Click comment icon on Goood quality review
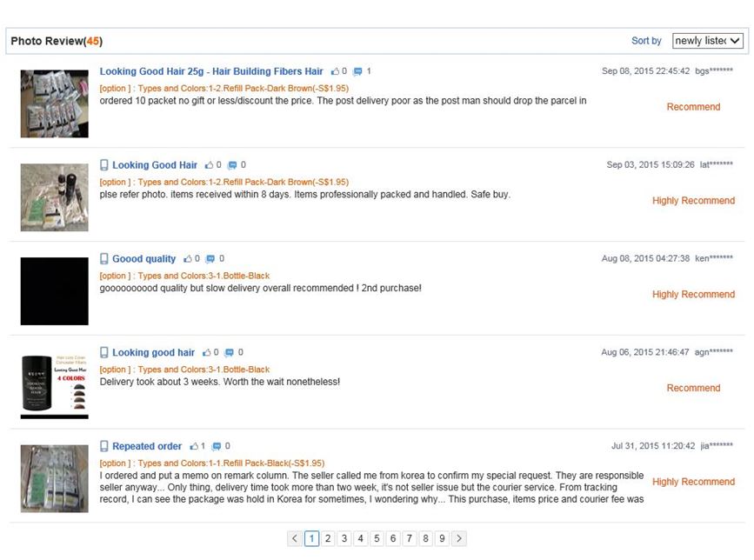The image size is (754, 560). coord(210,259)
